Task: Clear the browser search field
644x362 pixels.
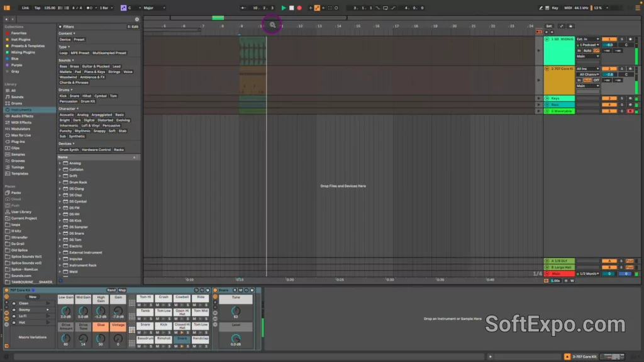Action: [x=136, y=20]
